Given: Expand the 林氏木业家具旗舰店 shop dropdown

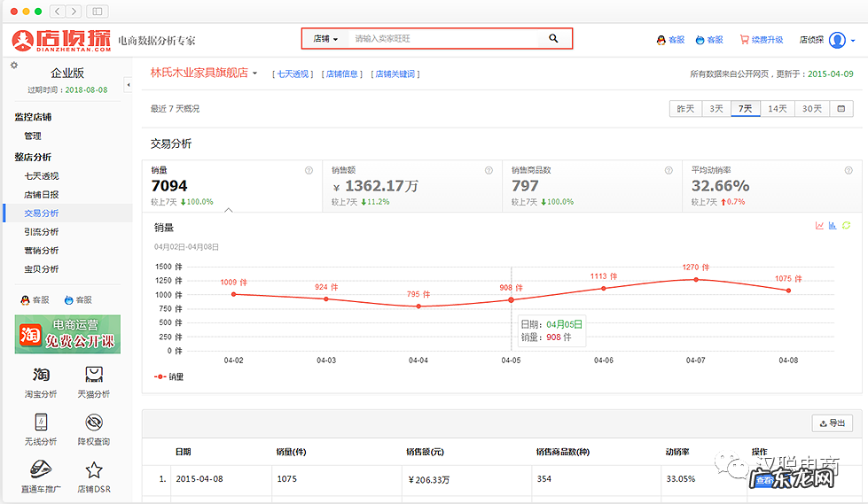Looking at the screenshot, I should [x=254, y=74].
